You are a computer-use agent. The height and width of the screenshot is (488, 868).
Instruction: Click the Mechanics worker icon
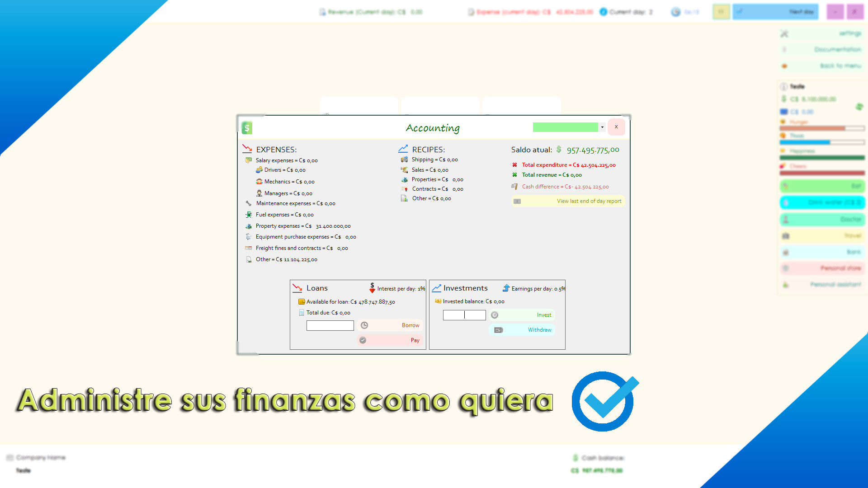point(259,182)
